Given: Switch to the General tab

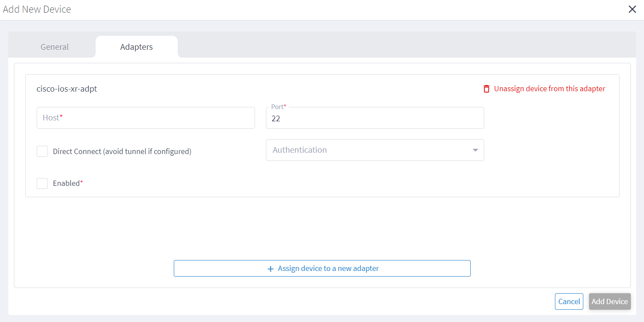Looking at the screenshot, I should pos(55,47).
